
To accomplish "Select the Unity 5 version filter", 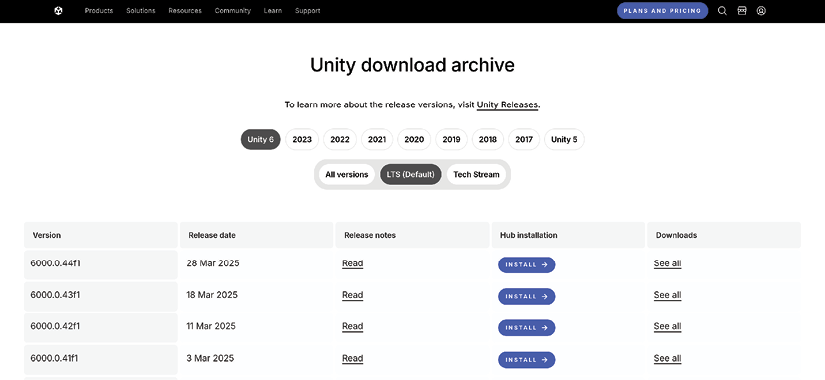I will coord(564,139).
